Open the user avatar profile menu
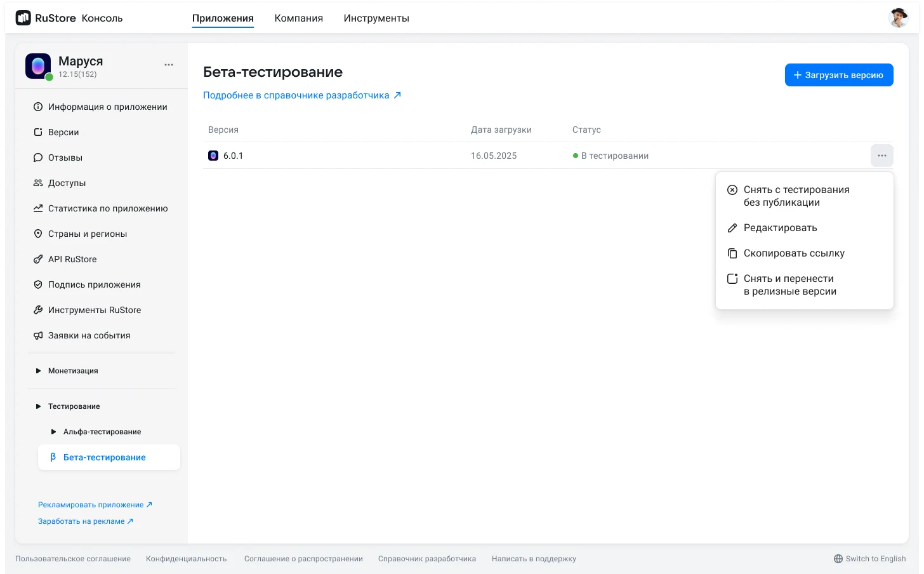Viewport: 924px width, 574px height. [x=899, y=18]
